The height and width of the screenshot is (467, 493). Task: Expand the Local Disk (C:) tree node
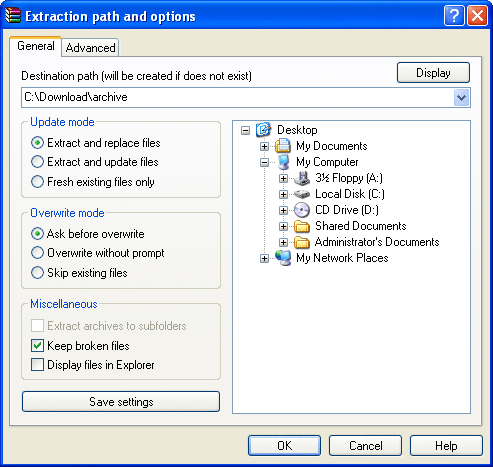[283, 194]
